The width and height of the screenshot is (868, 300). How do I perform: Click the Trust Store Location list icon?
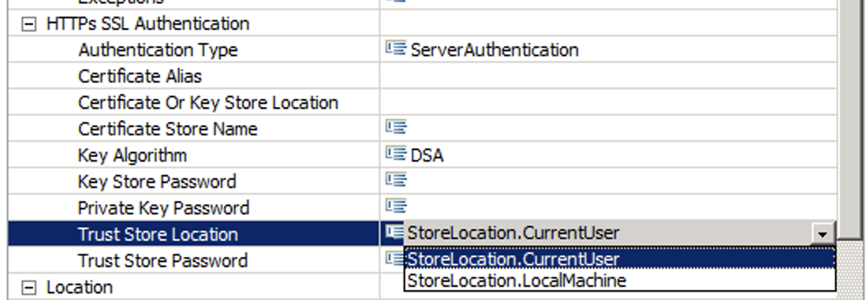coord(394,233)
